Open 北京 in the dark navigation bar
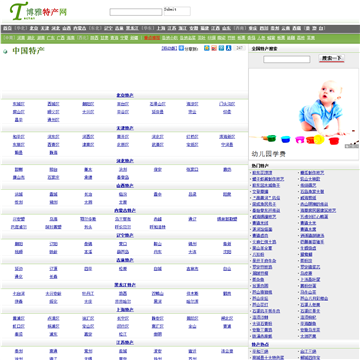This screenshot has width=360, height=360. [x=34, y=29]
